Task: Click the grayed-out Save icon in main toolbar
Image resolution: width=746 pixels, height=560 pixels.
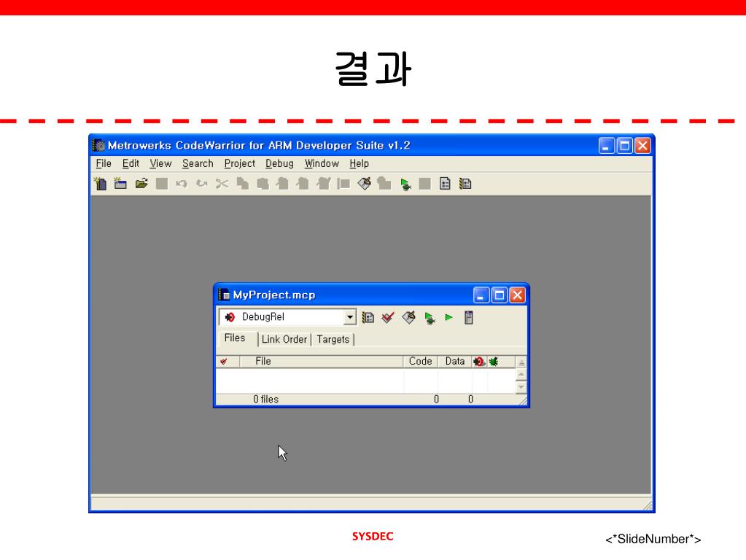Action: 162,184
